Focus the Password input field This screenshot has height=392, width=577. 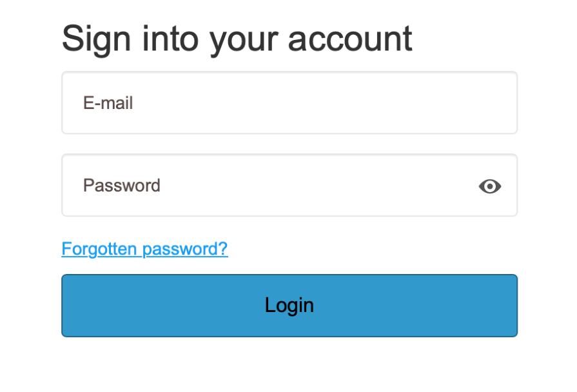point(271,186)
